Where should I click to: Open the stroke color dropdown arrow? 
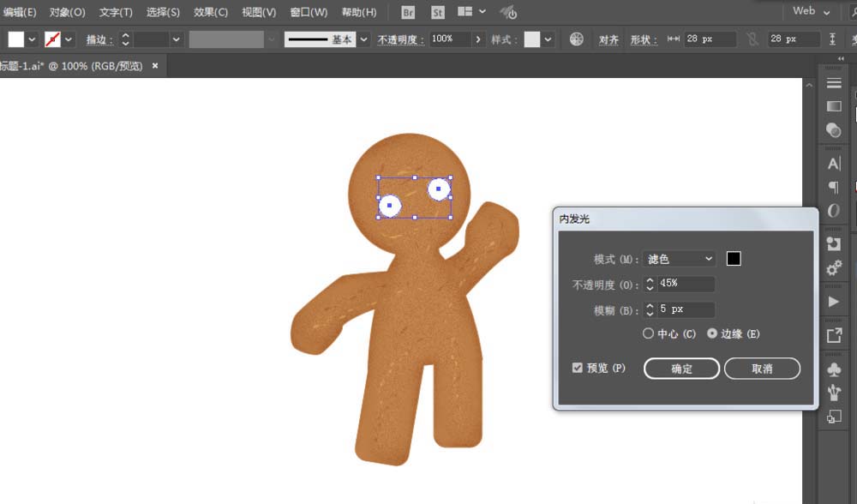(69, 39)
